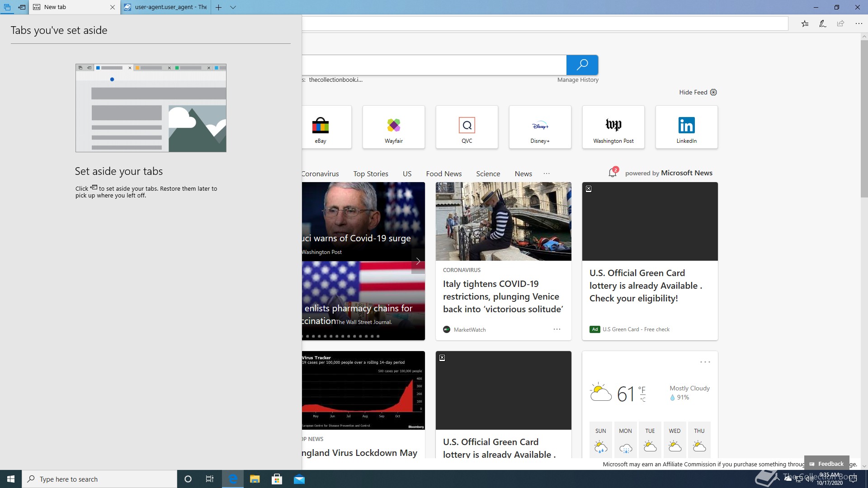Set these tabs aside icon
Screen dimensions: 868x488
tap(22, 7)
